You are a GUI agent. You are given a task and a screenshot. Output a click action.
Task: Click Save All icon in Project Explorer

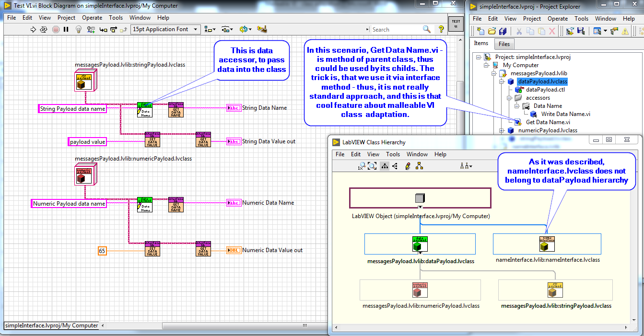(503, 31)
